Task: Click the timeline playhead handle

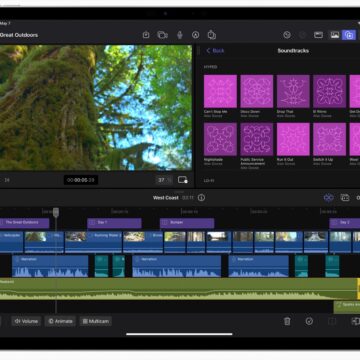Action: point(56,212)
